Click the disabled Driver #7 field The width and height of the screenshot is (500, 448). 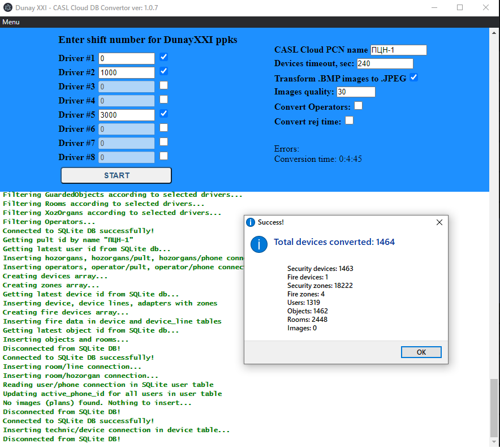tap(127, 143)
